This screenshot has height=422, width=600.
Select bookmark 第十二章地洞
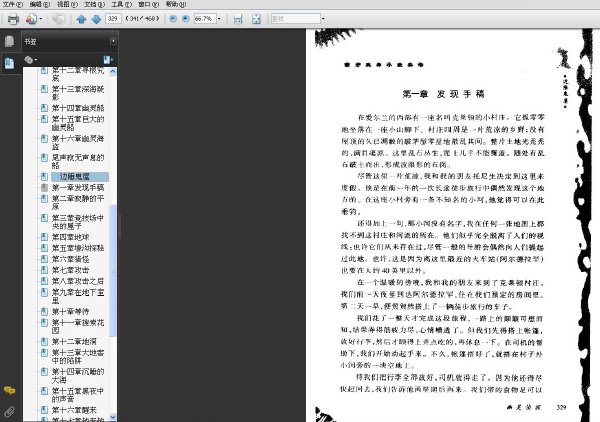point(74,341)
